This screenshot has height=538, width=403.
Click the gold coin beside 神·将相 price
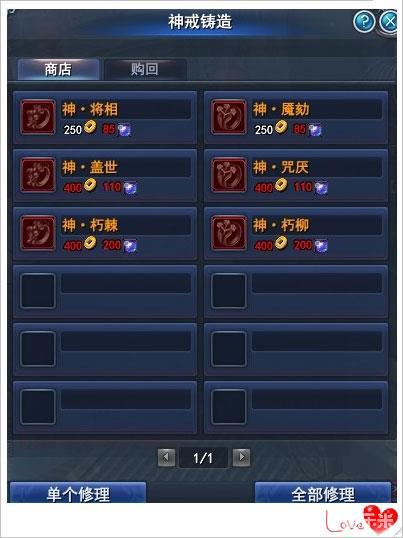point(90,128)
